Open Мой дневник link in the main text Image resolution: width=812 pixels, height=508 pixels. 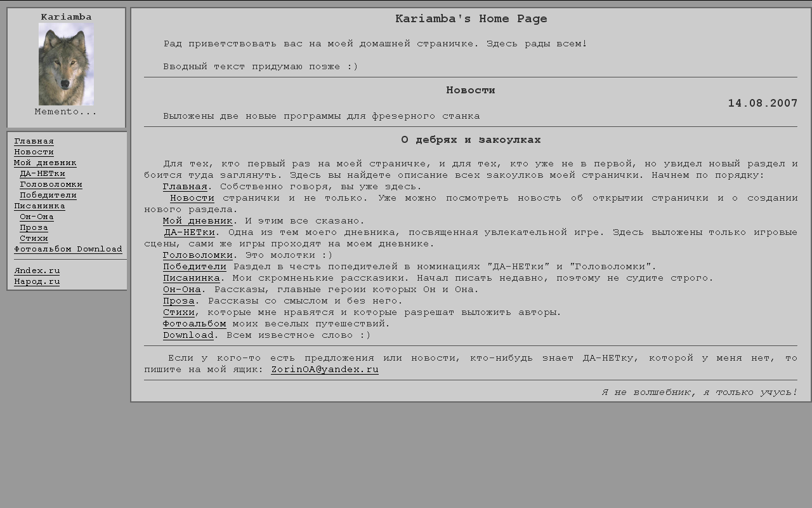[x=197, y=221]
